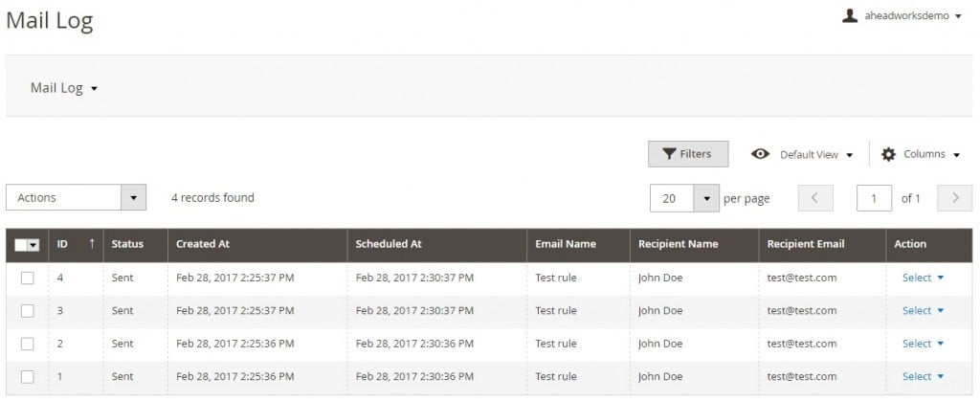The image size is (980, 401).
Task: Open Select action for row ID 2
Action: [923, 344]
